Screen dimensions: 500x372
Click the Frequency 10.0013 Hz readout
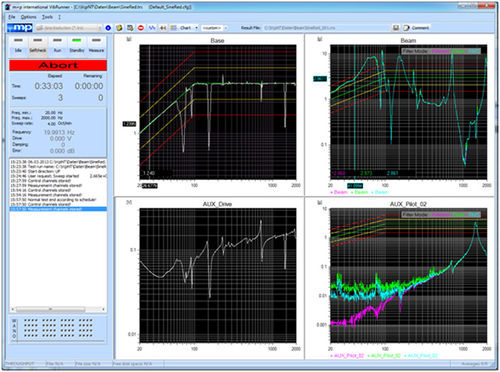pos(59,132)
